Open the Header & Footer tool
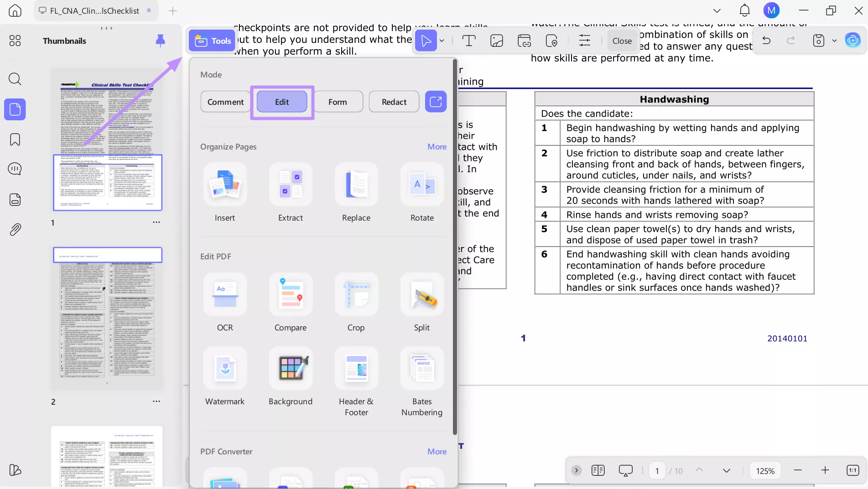Screen dimensions: 868x489 click(x=356, y=368)
